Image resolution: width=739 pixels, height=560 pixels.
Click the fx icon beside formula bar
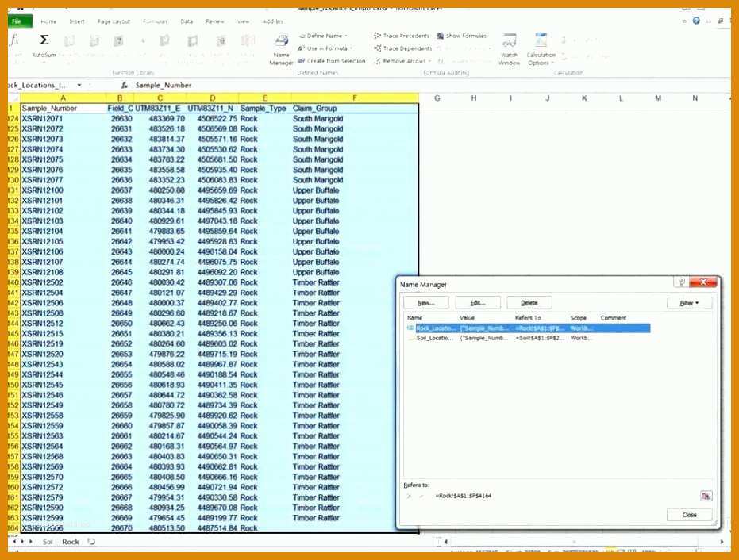125,85
